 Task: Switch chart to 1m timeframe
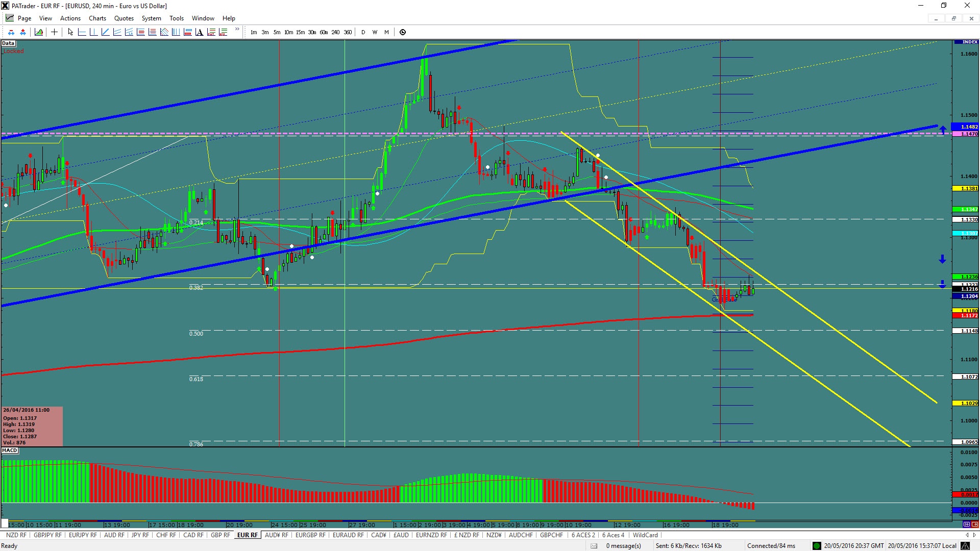point(254,32)
